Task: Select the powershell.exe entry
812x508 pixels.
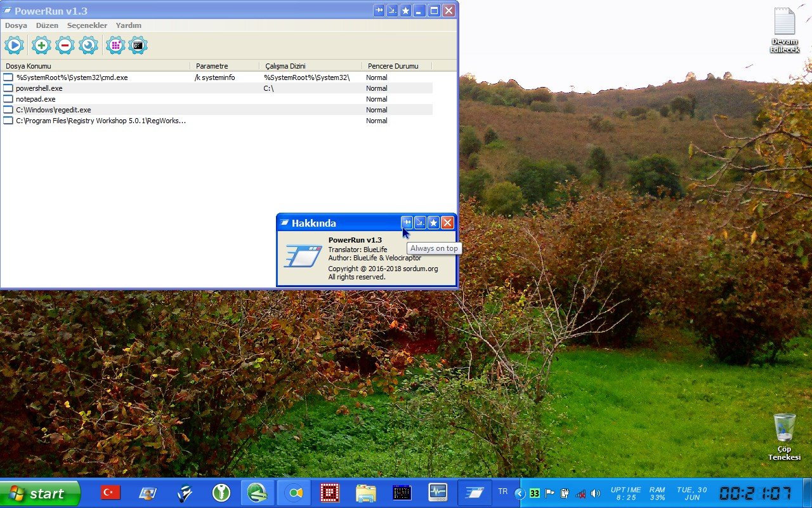Action: [216, 88]
